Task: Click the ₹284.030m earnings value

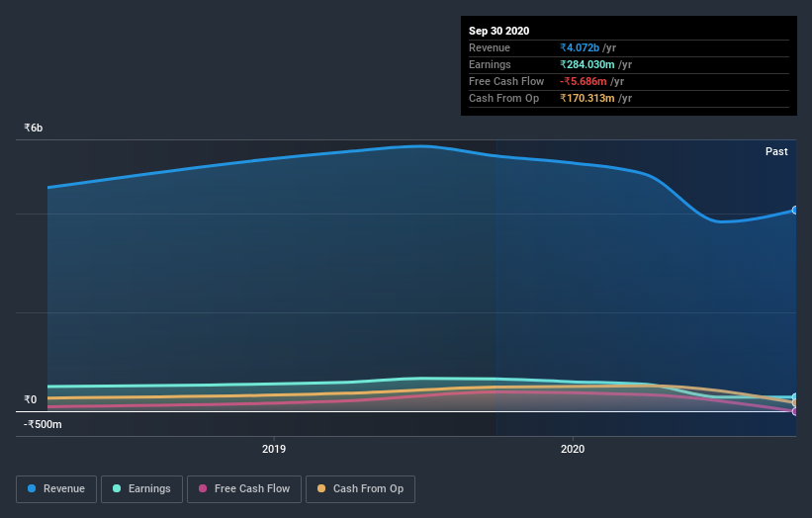Action: coord(587,64)
